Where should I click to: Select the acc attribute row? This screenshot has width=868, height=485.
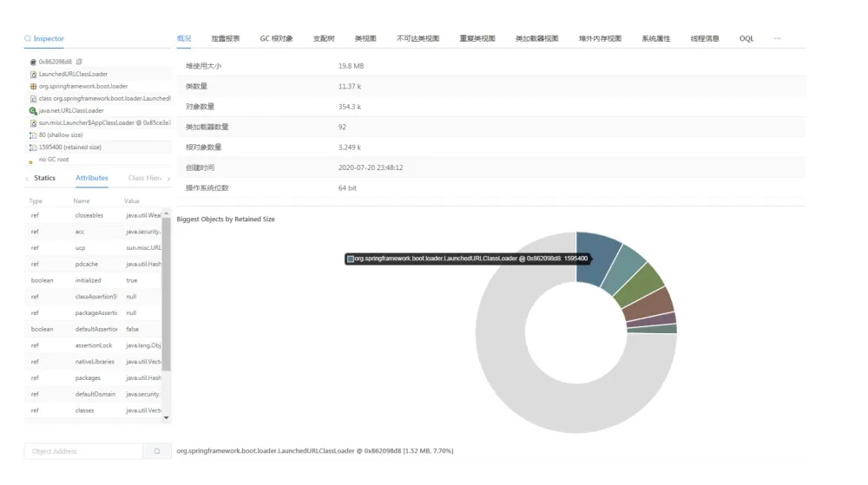coord(93,232)
